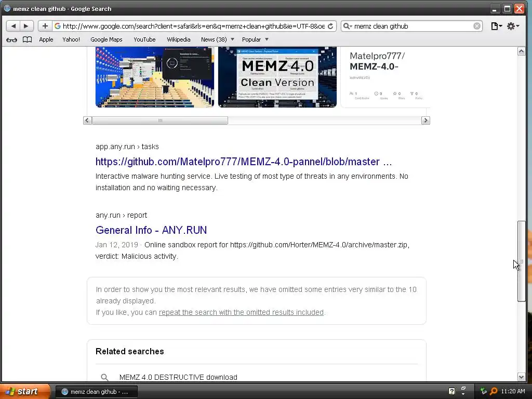Image resolution: width=532 pixels, height=399 pixels.
Task: Open the Matelpro777/MEMZ-4.0- card
Action: pyautogui.click(x=385, y=77)
